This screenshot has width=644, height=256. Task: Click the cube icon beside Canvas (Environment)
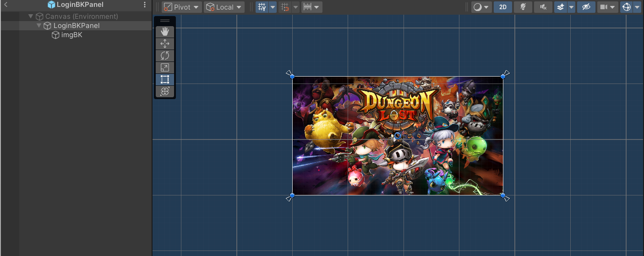coord(39,17)
